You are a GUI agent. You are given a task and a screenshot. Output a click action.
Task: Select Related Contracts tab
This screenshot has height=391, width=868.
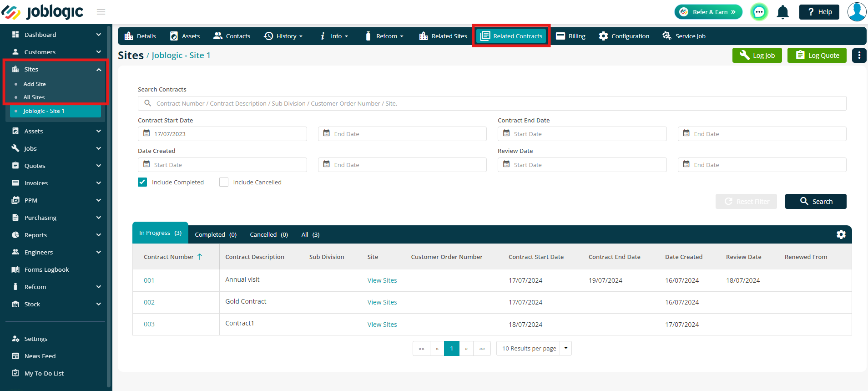[x=511, y=36]
